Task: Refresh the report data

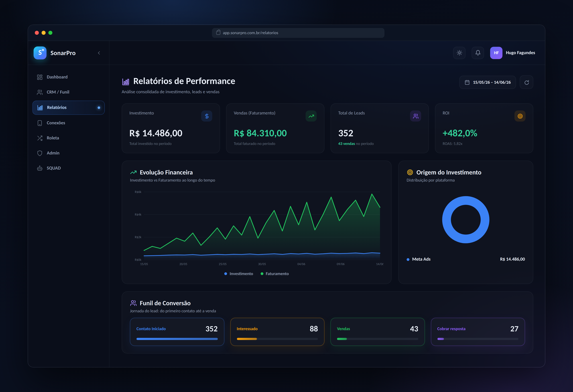Action: [x=526, y=82]
